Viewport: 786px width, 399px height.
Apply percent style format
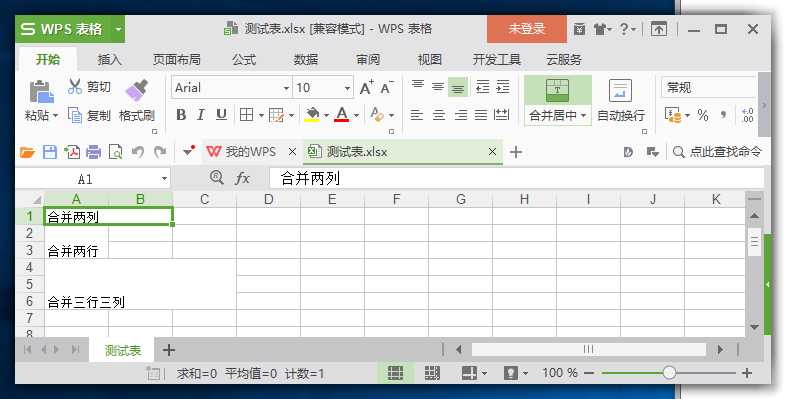tap(703, 115)
